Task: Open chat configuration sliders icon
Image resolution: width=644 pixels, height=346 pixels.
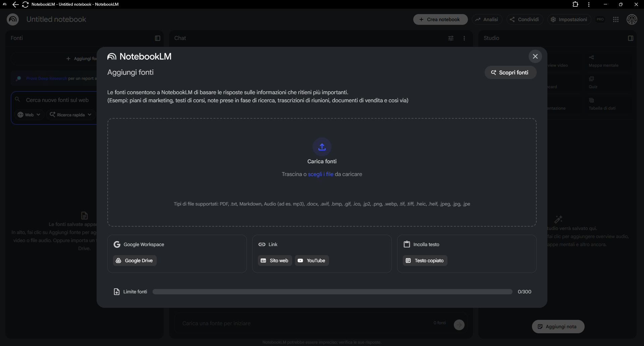Action: pyautogui.click(x=451, y=38)
